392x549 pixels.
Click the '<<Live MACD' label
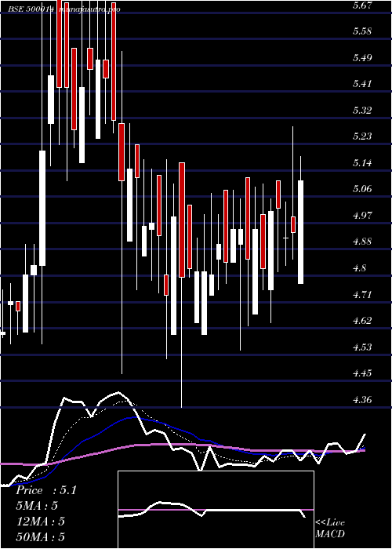pyautogui.click(x=330, y=529)
